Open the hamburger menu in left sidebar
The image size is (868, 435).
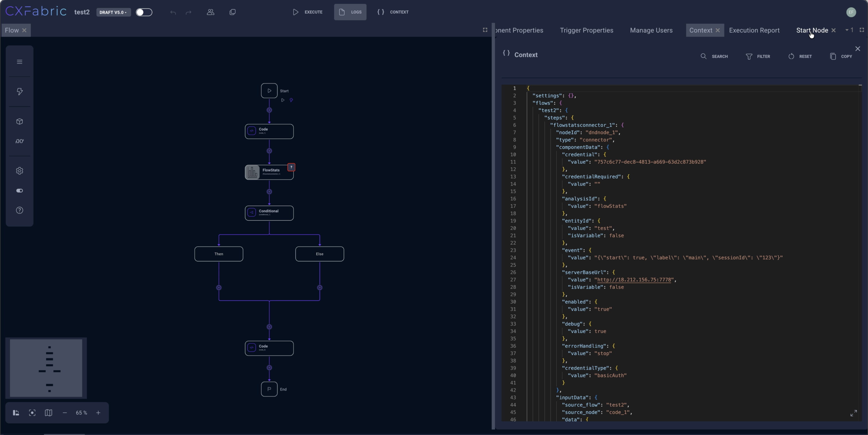(x=20, y=62)
